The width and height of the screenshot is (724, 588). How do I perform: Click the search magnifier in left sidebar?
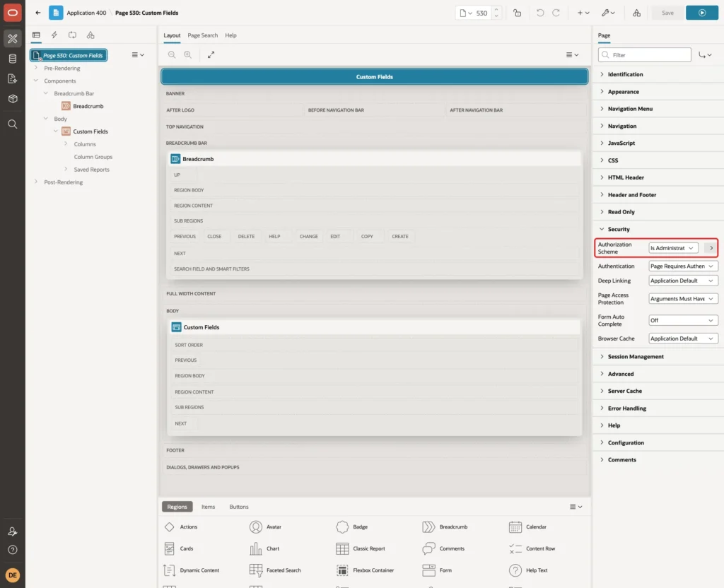coord(13,124)
